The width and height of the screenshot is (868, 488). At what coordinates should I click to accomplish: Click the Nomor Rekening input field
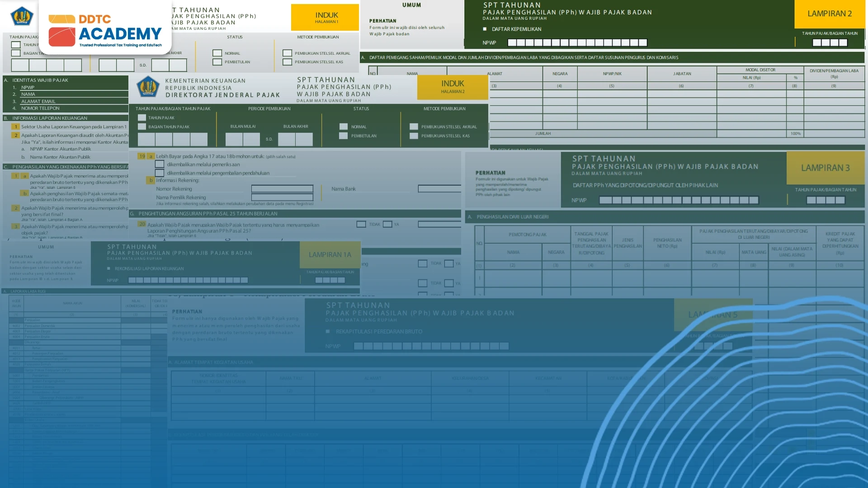(282, 189)
